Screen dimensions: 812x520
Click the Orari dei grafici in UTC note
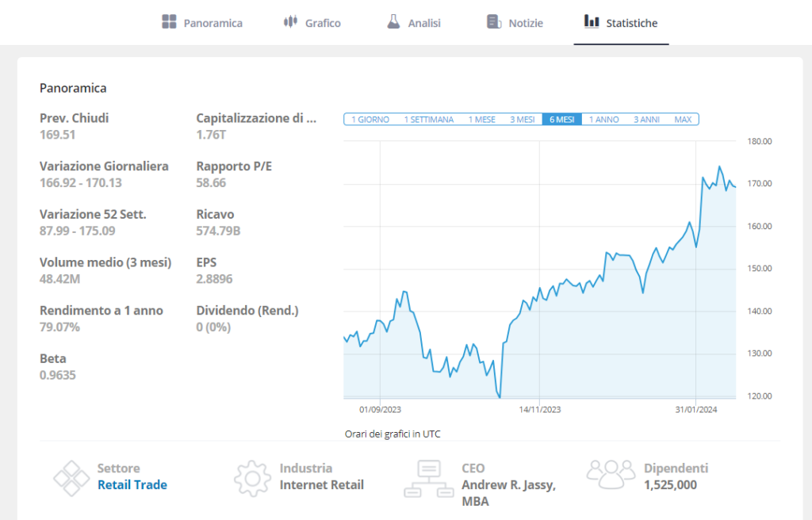tap(393, 434)
